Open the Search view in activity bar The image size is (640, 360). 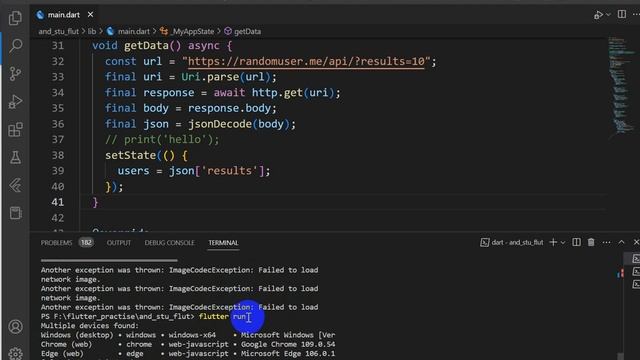tap(15, 45)
